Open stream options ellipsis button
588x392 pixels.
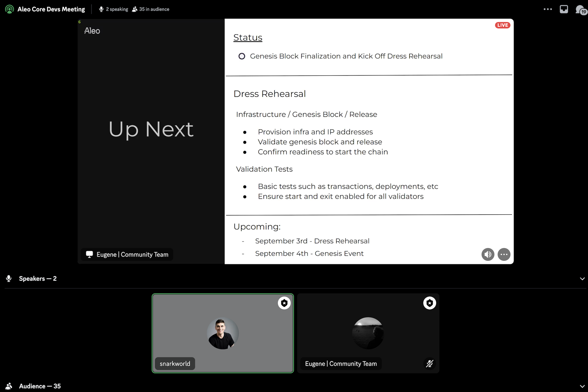504,255
